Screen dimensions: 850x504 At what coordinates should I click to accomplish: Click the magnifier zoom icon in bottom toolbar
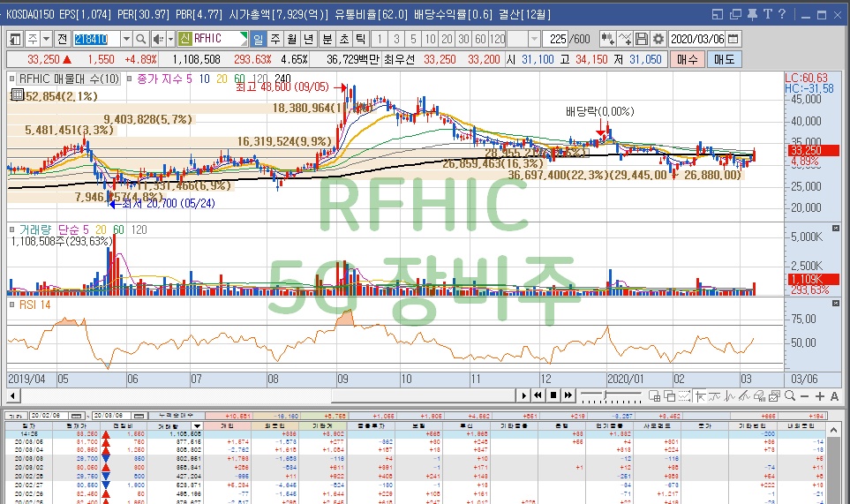click(x=789, y=396)
